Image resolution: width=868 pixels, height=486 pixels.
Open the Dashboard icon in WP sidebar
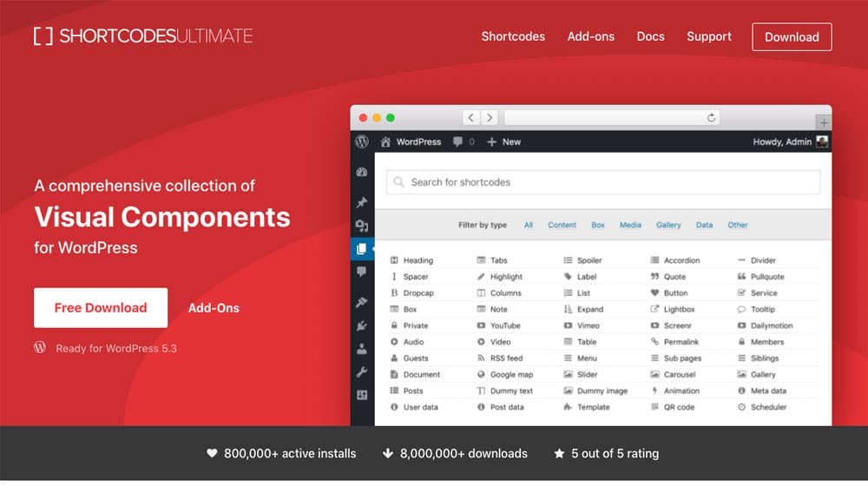coord(362,172)
